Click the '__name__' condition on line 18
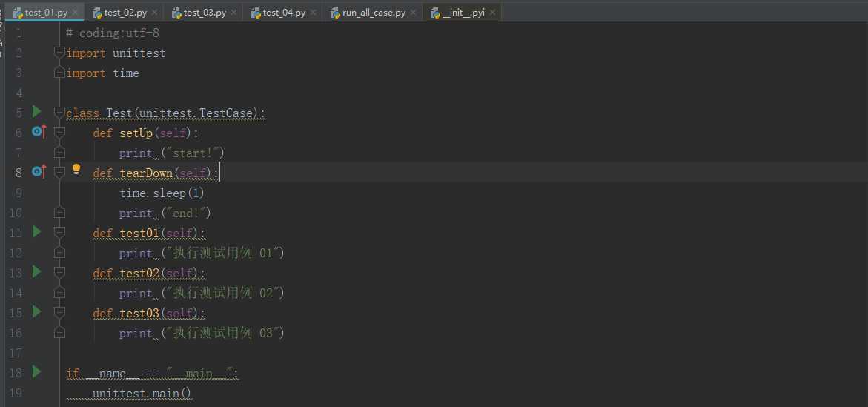 (x=113, y=373)
